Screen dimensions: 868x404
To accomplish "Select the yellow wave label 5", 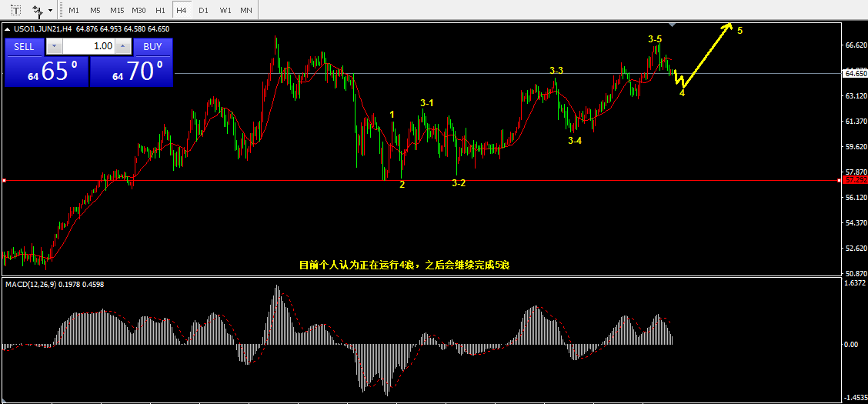I will [x=740, y=30].
